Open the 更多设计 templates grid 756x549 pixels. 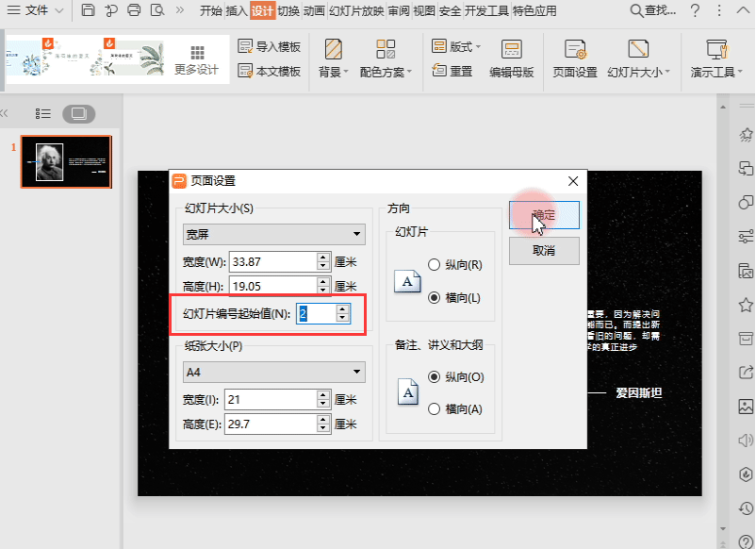pos(196,59)
